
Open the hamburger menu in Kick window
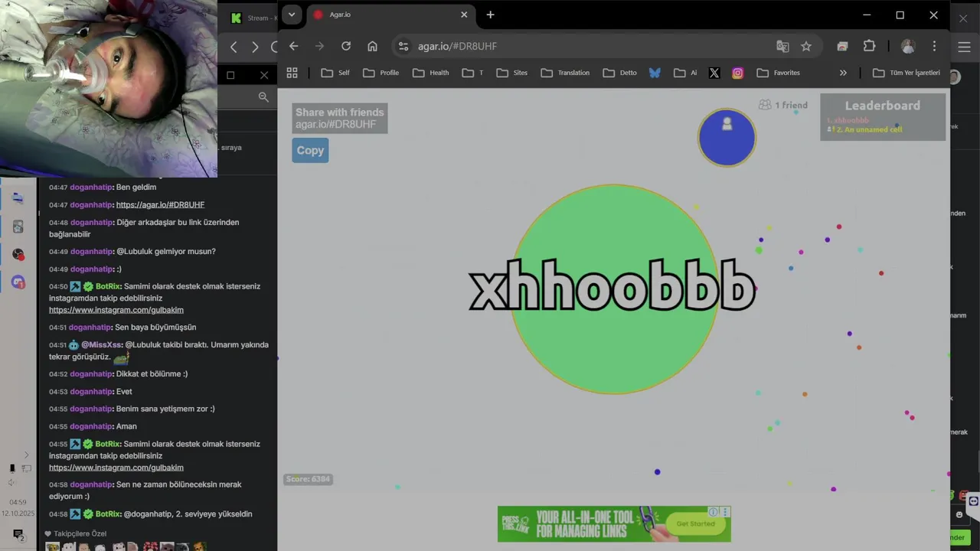click(x=965, y=47)
